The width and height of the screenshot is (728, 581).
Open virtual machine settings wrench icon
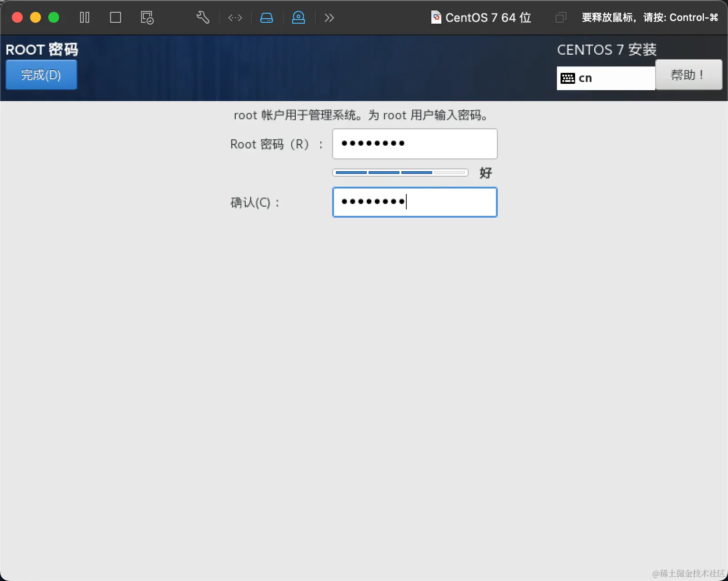point(203,18)
